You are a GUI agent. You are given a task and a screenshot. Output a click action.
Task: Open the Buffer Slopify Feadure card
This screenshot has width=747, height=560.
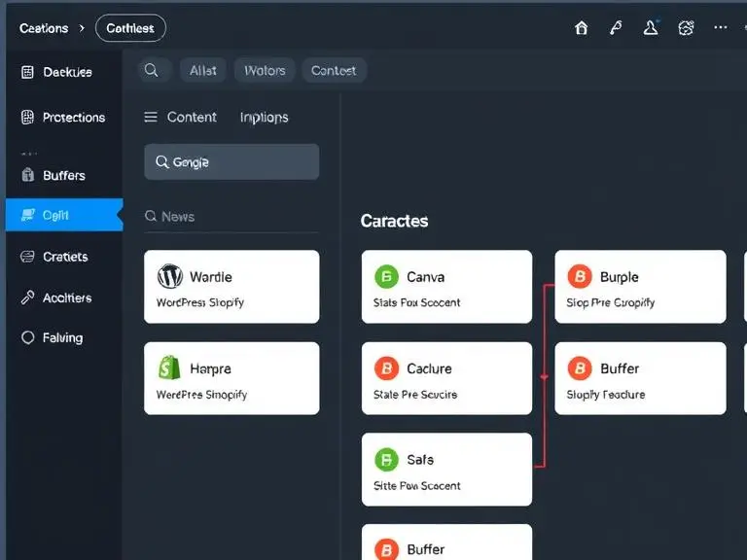point(640,378)
